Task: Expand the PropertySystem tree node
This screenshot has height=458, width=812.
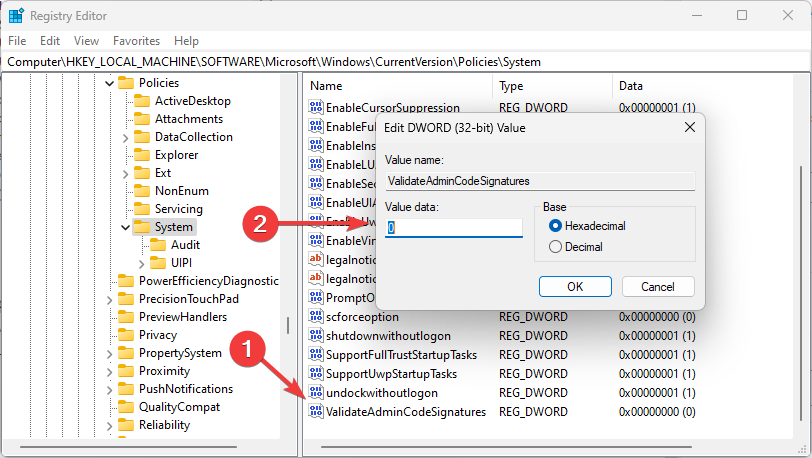Action: point(109,354)
